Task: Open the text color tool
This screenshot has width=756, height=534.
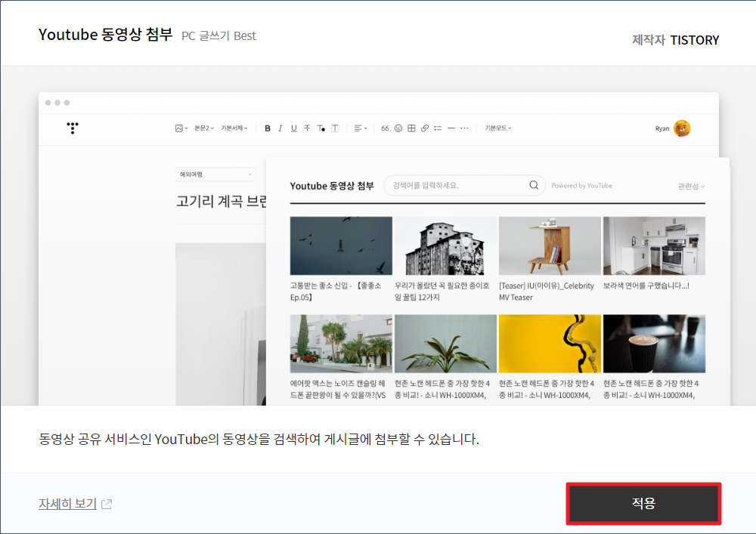Action: [321, 128]
